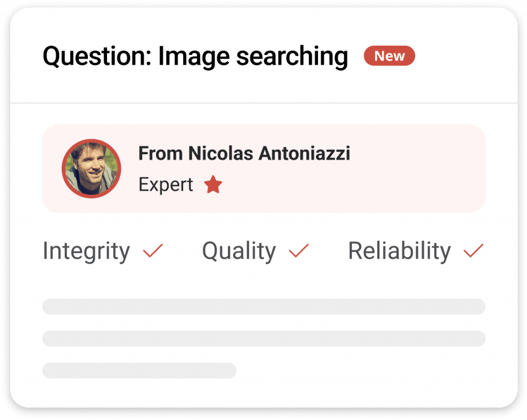Click the red Expert star icon
The width and height of the screenshot is (527, 420).
coord(213,185)
